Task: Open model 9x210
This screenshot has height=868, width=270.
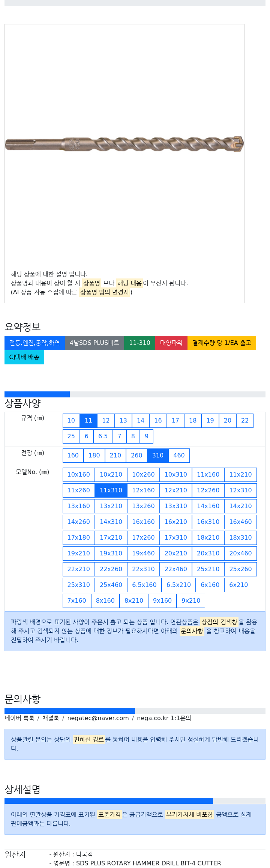Action: (191, 601)
